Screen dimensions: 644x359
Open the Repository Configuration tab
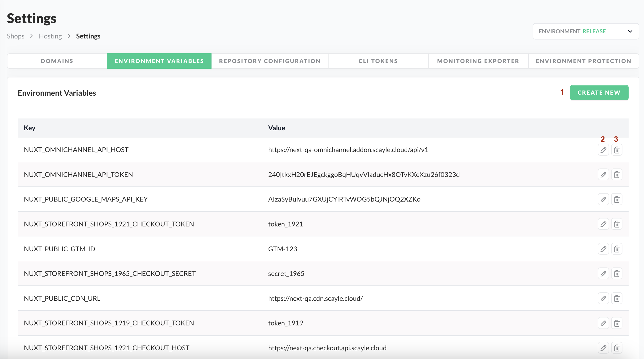click(270, 61)
